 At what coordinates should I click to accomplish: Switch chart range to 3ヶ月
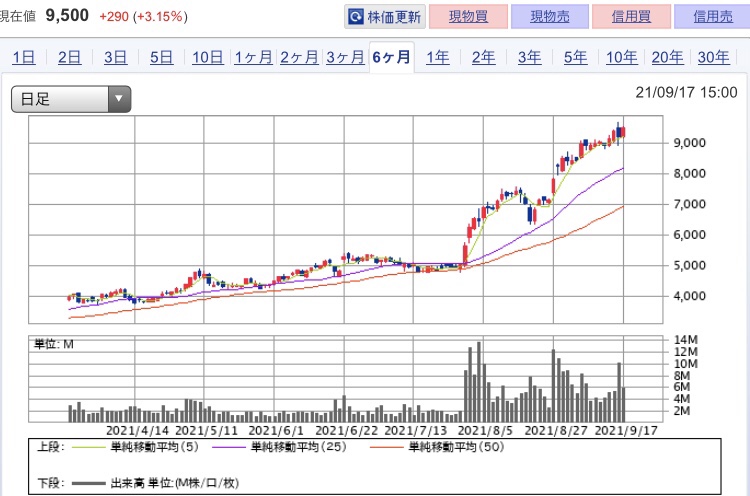(x=345, y=57)
